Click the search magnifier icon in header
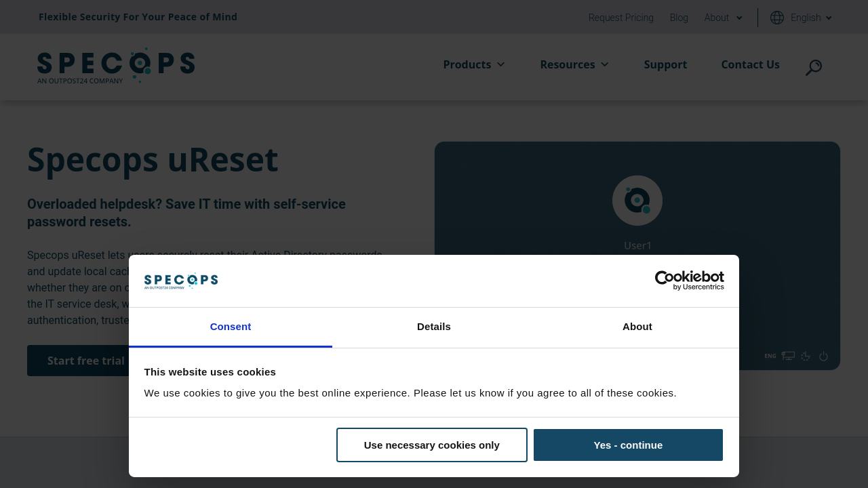This screenshot has height=488, width=868. pos(813,68)
